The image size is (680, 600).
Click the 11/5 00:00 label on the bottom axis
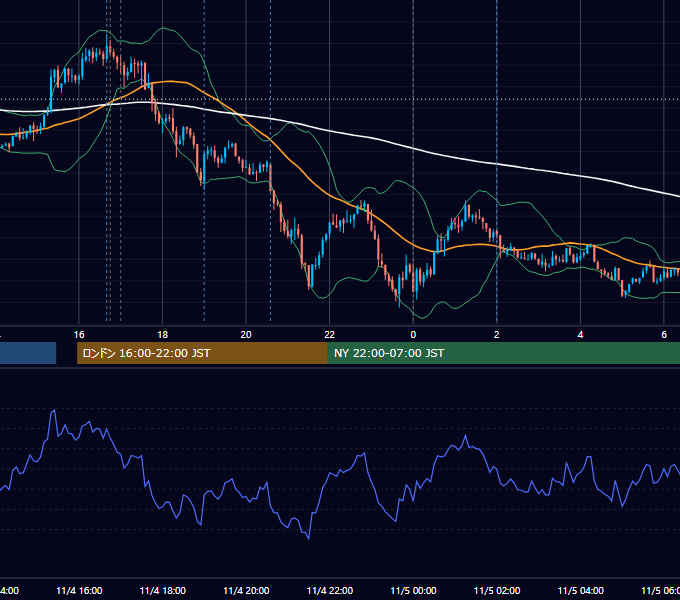point(413,591)
